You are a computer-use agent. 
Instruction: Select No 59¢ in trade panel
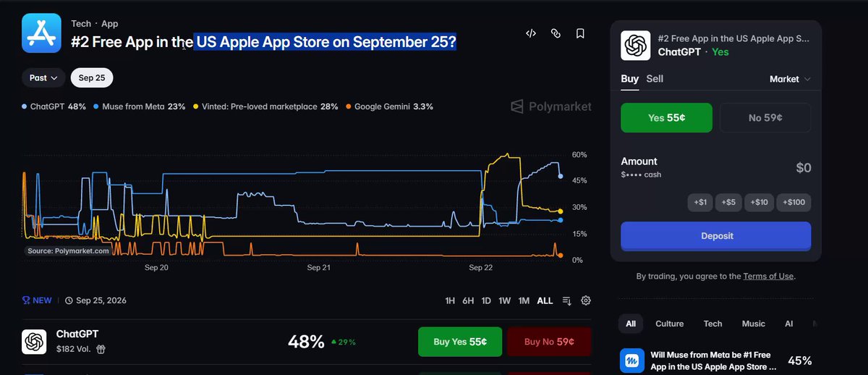point(765,118)
